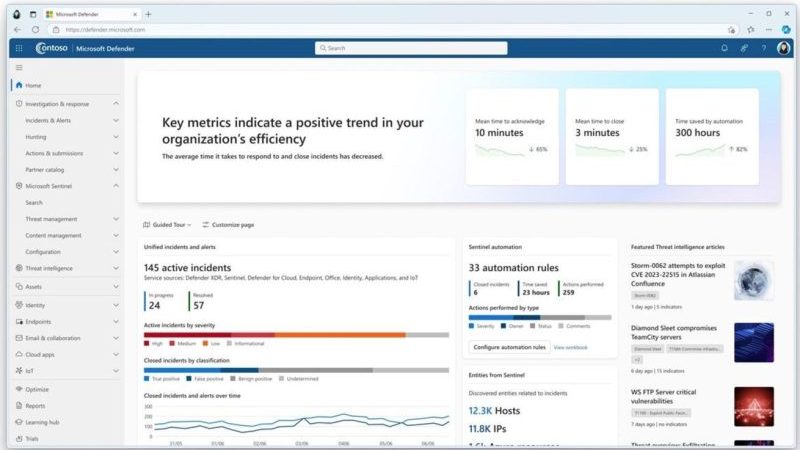Viewport: 800px width, 450px height.
Task: Open a new browser tab
Action: tap(148, 14)
